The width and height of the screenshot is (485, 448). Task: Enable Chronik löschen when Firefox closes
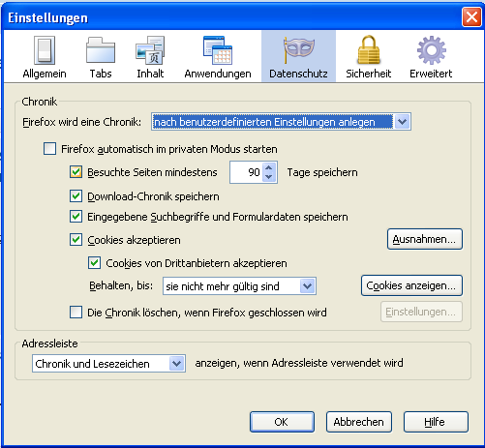(x=76, y=313)
